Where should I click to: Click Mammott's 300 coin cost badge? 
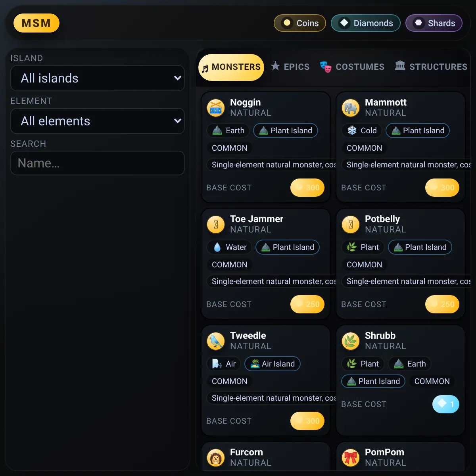click(442, 188)
